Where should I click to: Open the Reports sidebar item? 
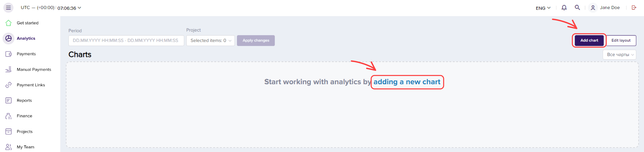pyautogui.click(x=24, y=100)
